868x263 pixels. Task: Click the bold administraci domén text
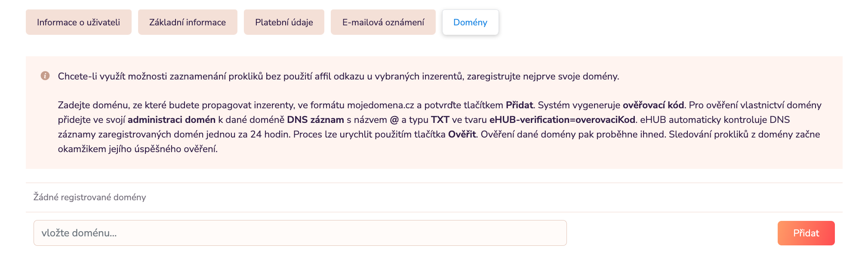tap(171, 120)
